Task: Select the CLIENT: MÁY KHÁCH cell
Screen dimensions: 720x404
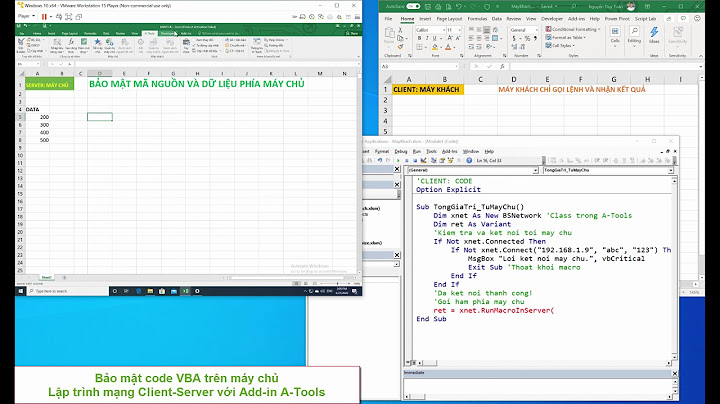Action: click(x=426, y=90)
